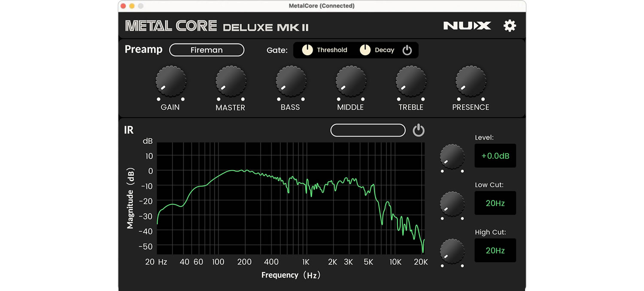Screen dimensions: 644x291
Task: Toggle the IR section power button
Action: pos(419,130)
